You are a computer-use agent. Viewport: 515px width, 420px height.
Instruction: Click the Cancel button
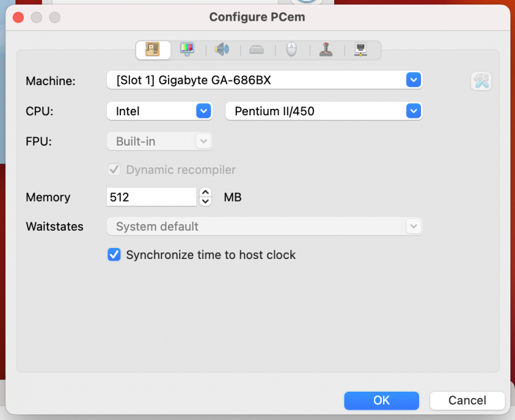pyautogui.click(x=467, y=400)
